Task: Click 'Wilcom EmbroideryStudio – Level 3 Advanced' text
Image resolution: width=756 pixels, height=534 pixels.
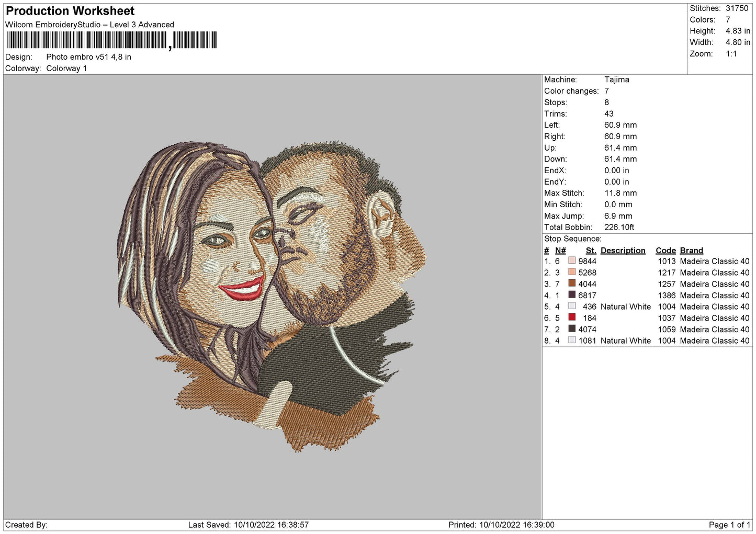Action: pos(89,25)
